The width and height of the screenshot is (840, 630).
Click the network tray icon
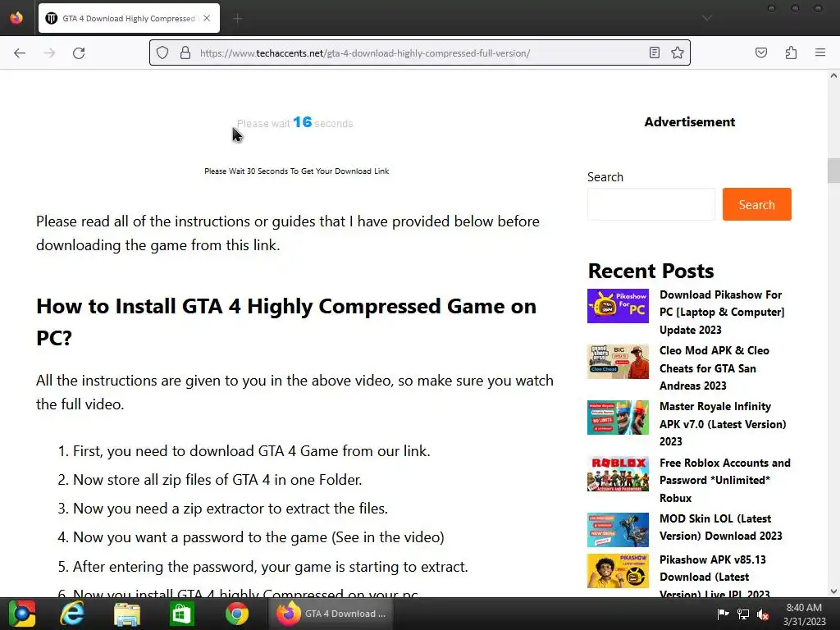coord(743,614)
